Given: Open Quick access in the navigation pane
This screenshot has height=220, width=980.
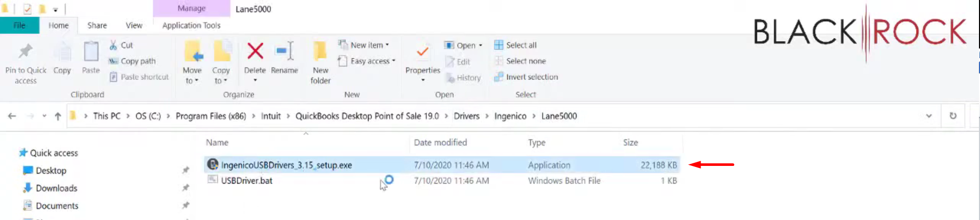Looking at the screenshot, I should [48, 153].
